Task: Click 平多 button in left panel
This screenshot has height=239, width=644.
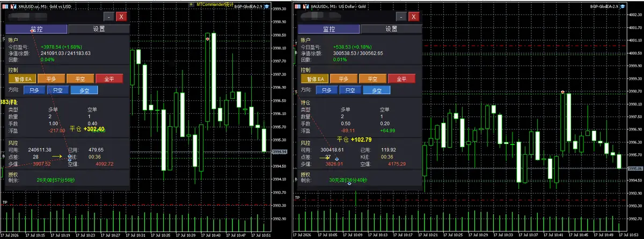Action: point(51,79)
